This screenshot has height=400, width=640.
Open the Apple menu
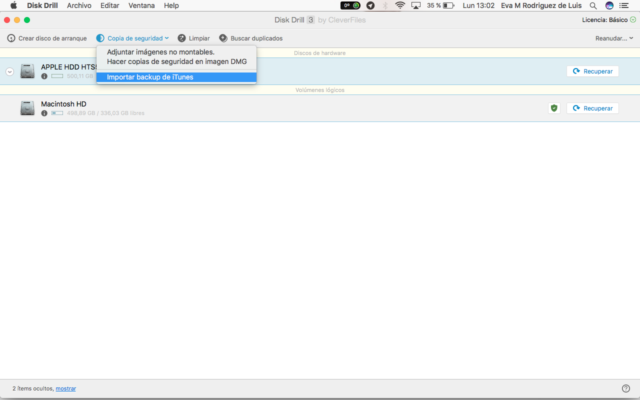[x=13, y=6]
